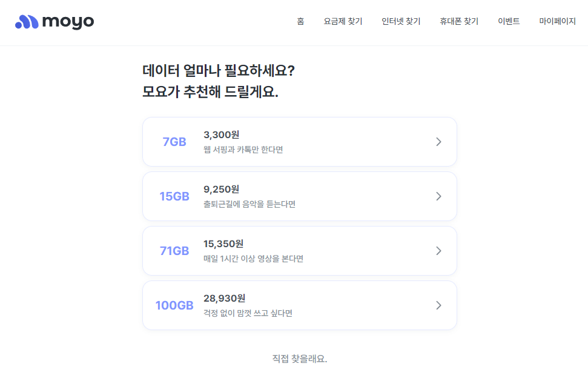Select 휴대폰 찾기 from navigation
The width and height of the screenshot is (588, 378).
click(458, 21)
